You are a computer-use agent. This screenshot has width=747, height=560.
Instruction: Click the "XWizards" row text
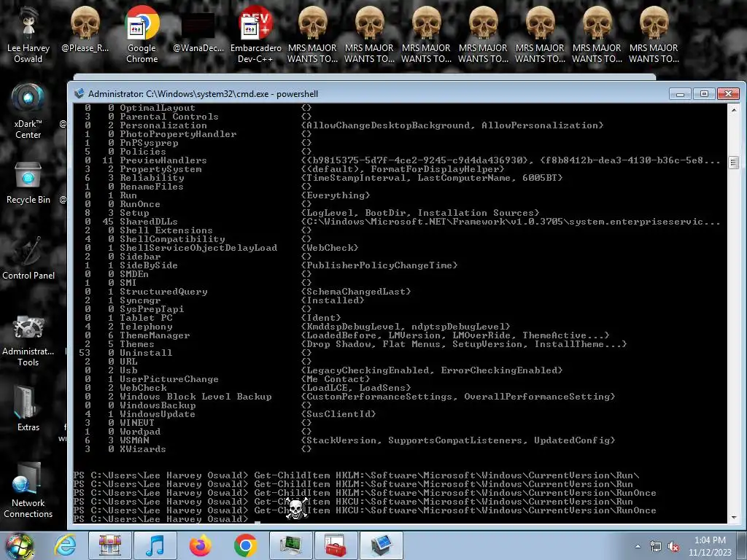(143, 449)
